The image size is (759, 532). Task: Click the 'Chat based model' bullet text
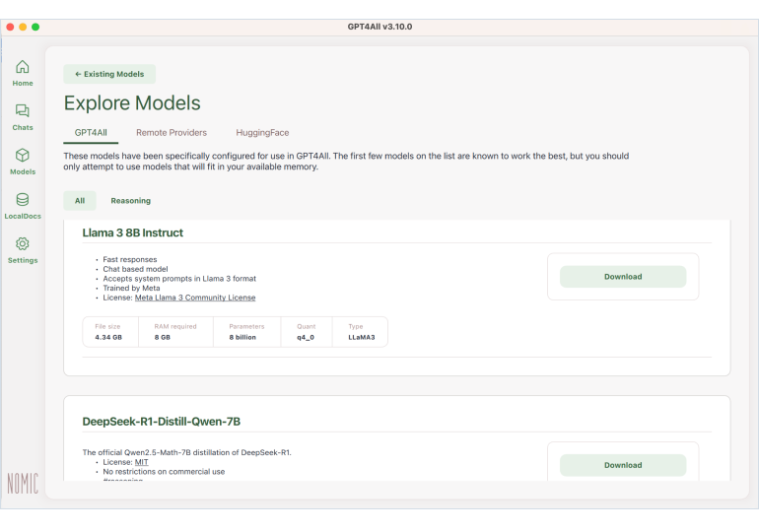pos(135,269)
